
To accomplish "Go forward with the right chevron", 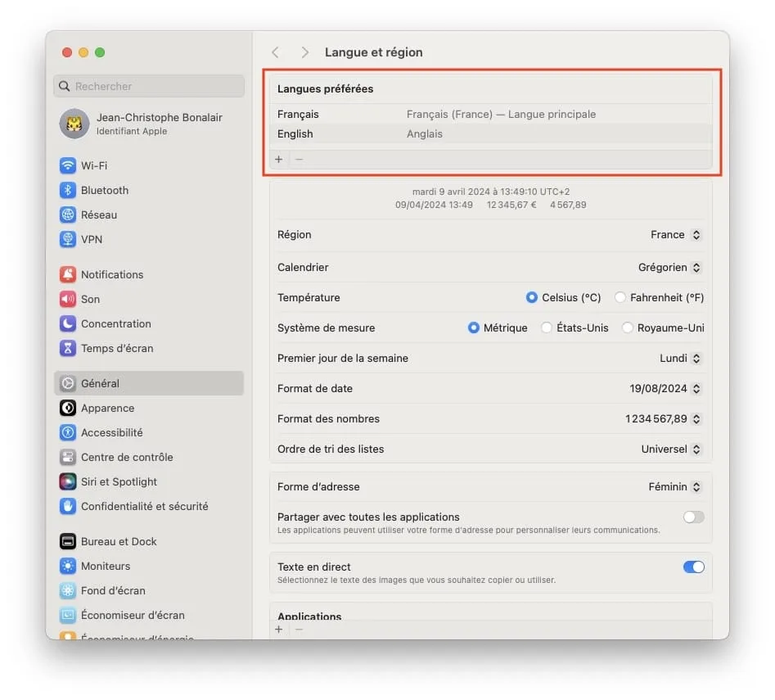I will (x=304, y=52).
